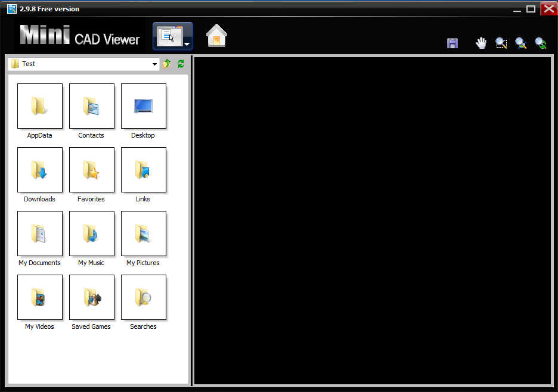Click the AppData label text
Screen dimensions: 558x392
pyautogui.click(x=39, y=135)
